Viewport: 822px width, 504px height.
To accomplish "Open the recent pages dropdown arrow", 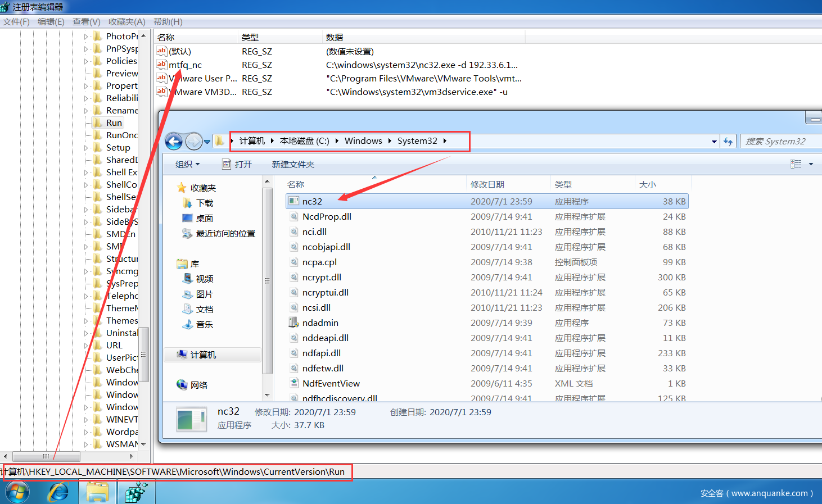I will click(x=207, y=142).
